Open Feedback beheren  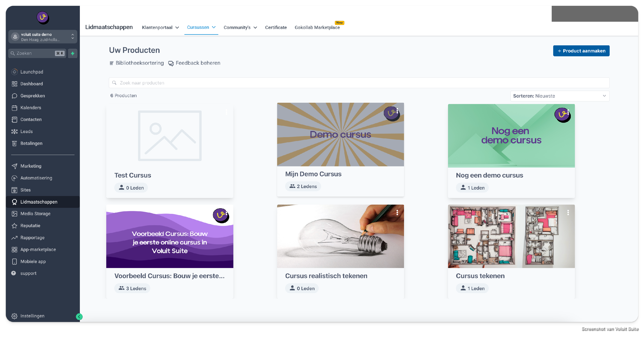(194, 63)
